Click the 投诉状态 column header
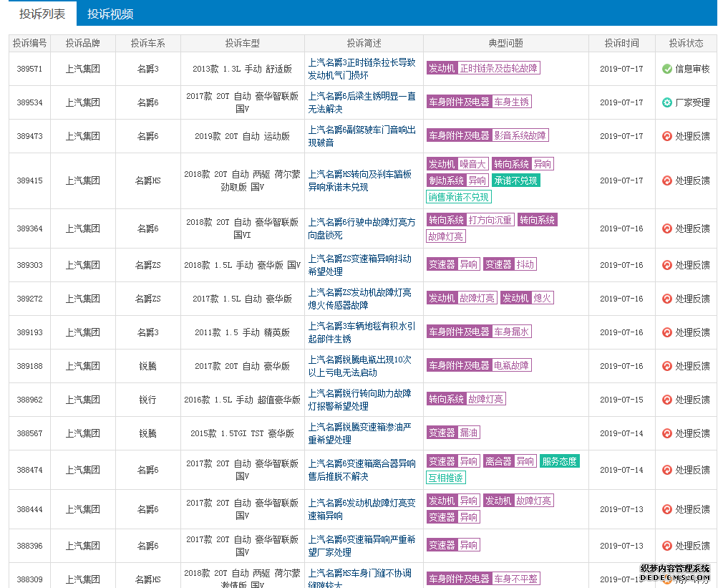Screen dimensions: 718x588 click(686, 43)
